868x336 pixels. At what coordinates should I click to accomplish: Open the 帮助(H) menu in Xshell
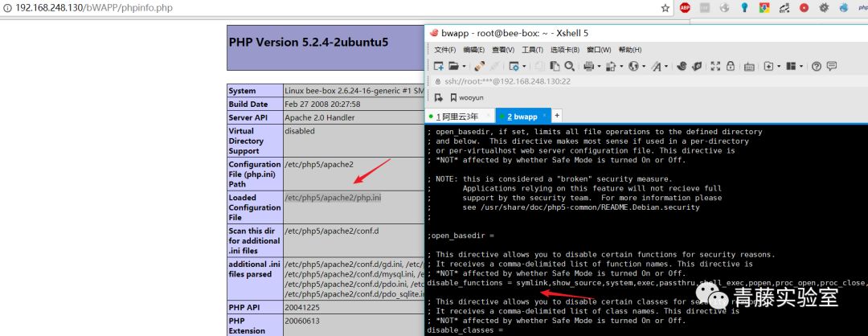tap(630, 50)
